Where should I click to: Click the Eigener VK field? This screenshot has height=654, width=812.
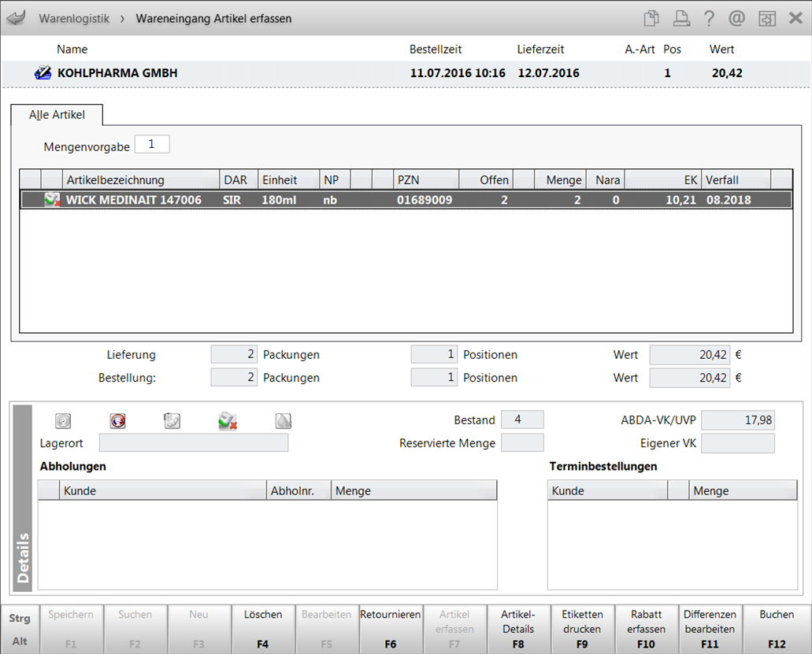click(x=738, y=443)
